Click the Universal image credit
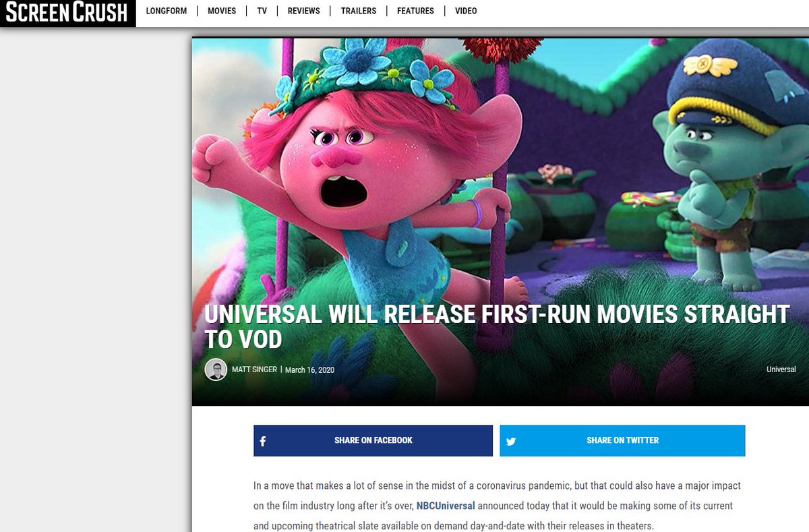 [x=781, y=370]
